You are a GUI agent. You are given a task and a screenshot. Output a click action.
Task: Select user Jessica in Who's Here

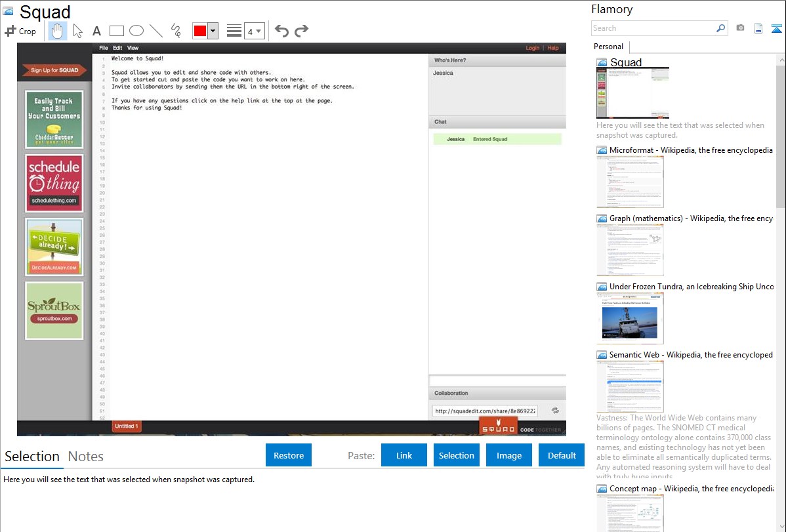[443, 73]
